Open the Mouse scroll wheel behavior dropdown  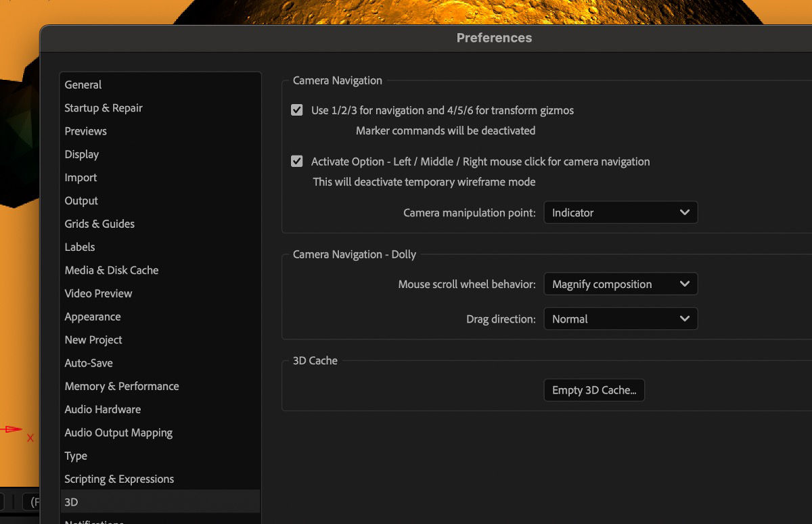point(620,284)
